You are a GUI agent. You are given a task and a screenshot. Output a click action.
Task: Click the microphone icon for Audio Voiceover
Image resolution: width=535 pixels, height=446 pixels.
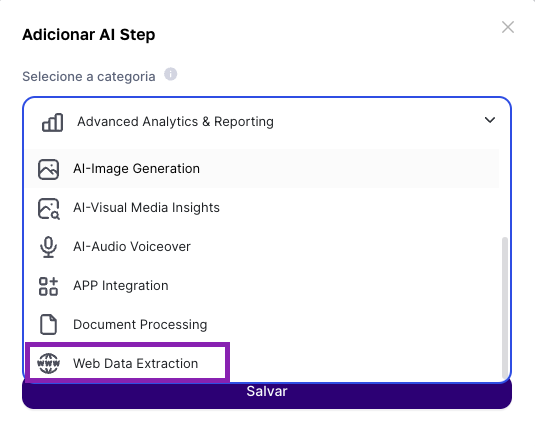point(48,247)
